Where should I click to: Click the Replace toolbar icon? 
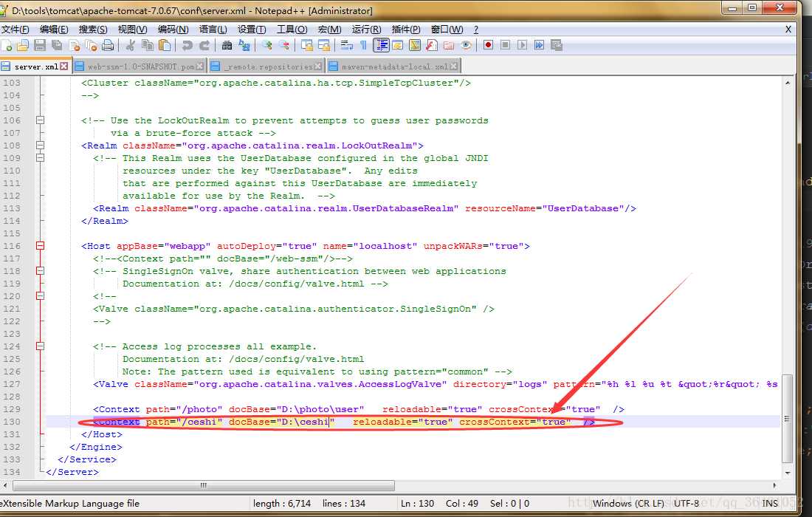pyautogui.click(x=244, y=46)
